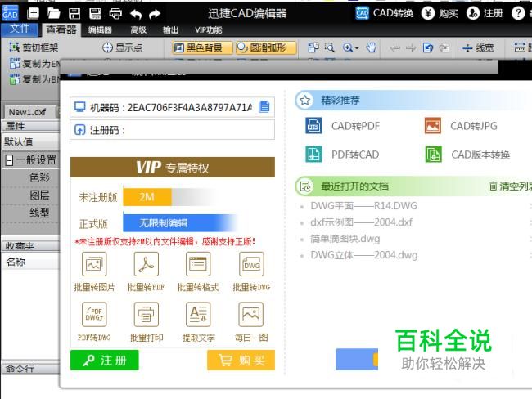Open CAD转JPG recommendation
Screen dimensions: 532x399
point(461,126)
